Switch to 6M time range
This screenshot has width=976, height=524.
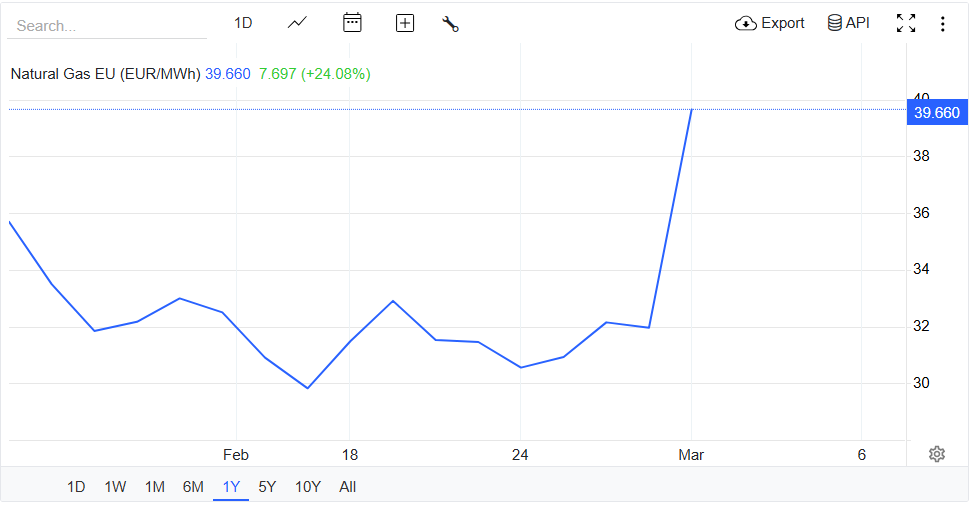193,487
